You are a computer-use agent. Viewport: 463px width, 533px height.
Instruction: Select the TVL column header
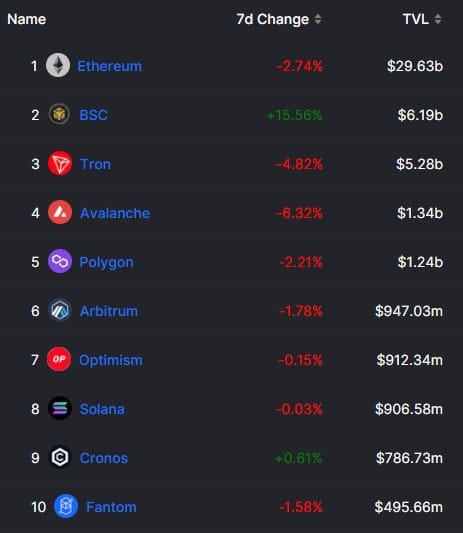415,19
